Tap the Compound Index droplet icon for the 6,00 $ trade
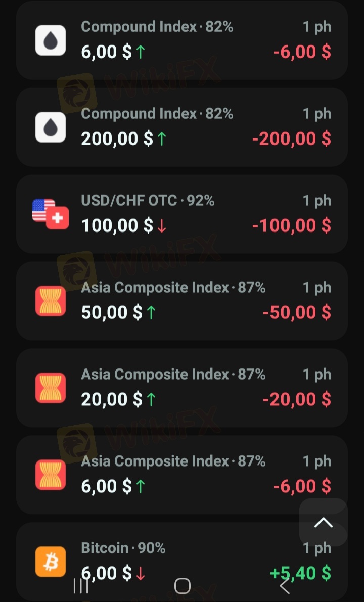 (51, 40)
